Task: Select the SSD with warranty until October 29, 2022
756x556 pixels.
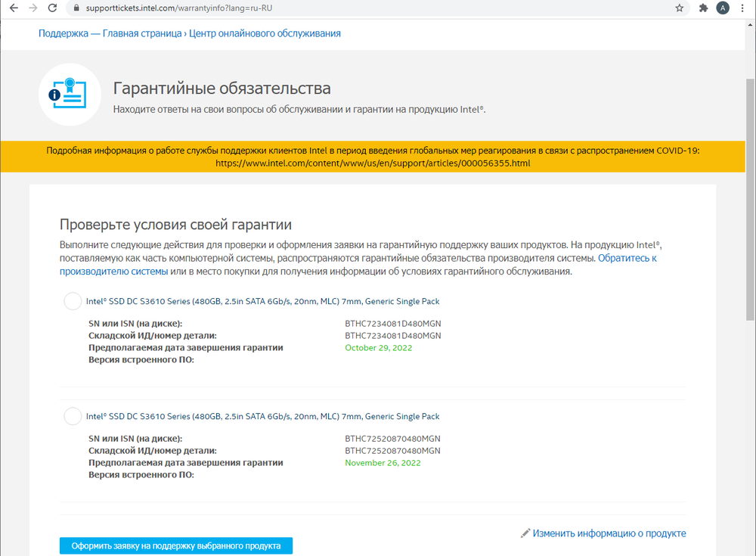Action: [x=73, y=301]
